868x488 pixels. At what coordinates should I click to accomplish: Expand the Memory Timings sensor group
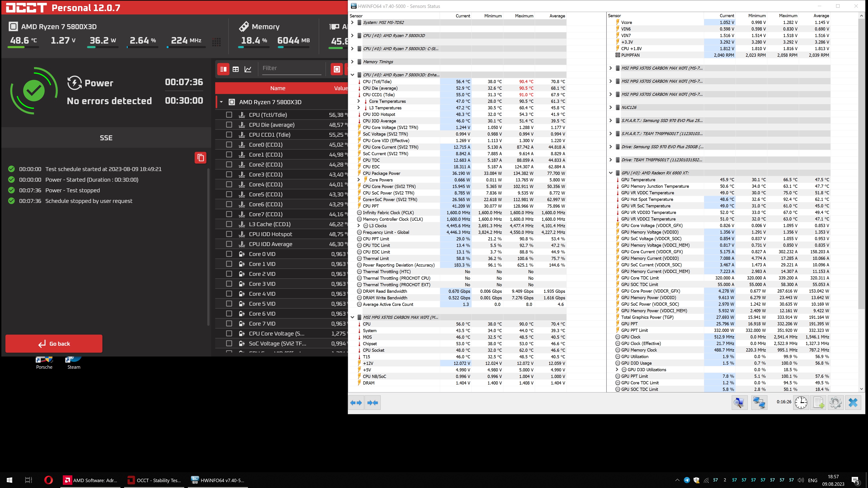click(x=352, y=62)
